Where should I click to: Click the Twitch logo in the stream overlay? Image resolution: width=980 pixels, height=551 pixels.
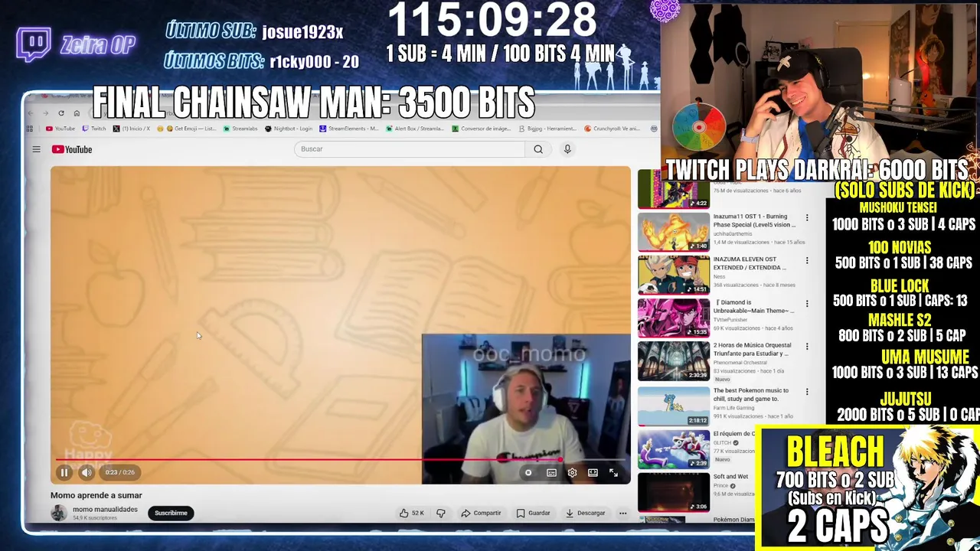coord(34,44)
